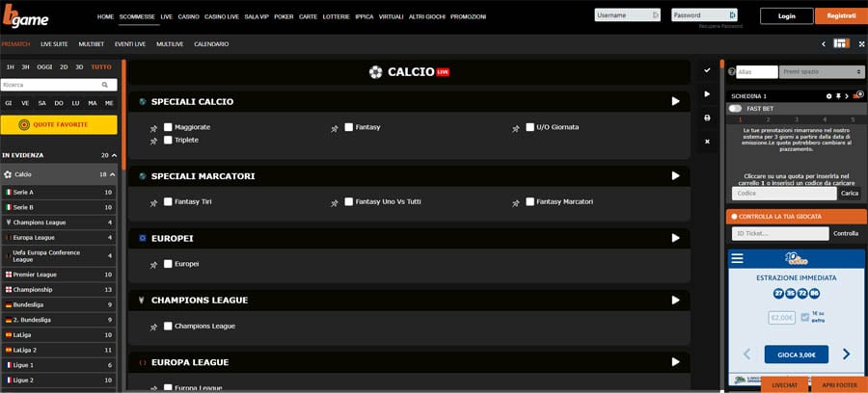Open the Calendario tab
868x393 pixels.
[211, 43]
